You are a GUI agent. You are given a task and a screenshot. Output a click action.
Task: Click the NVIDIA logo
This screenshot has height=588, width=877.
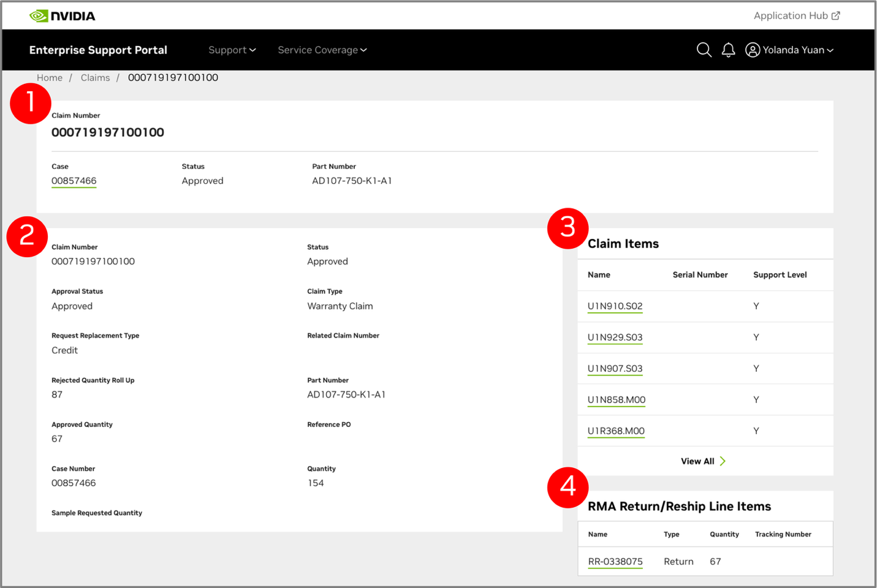63,16
